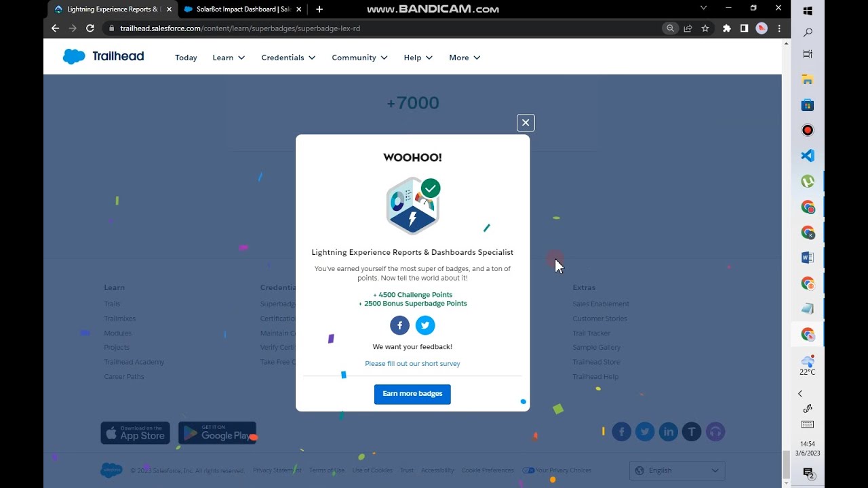Screen dimensions: 868x488
Task: Open the Accessibility footer link
Action: [x=437, y=470]
